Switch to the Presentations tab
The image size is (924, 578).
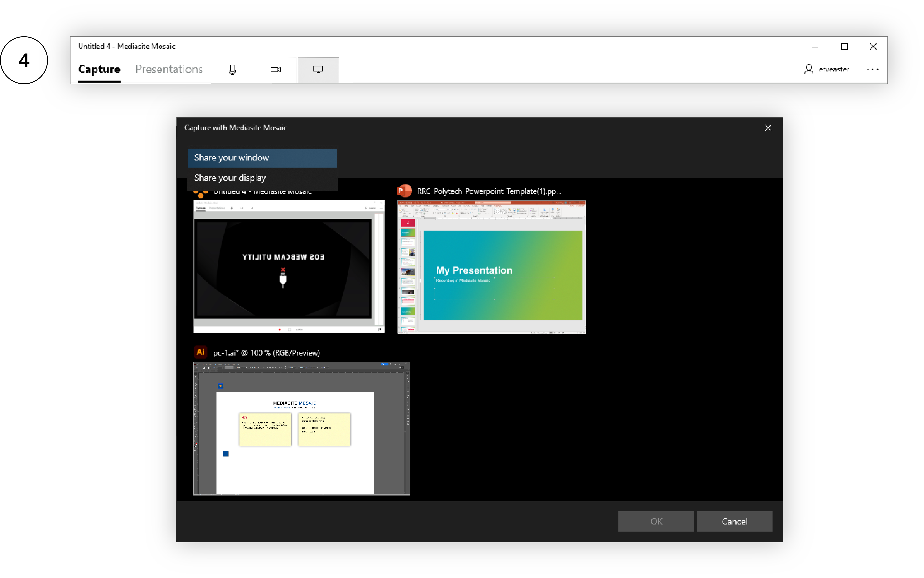point(169,69)
